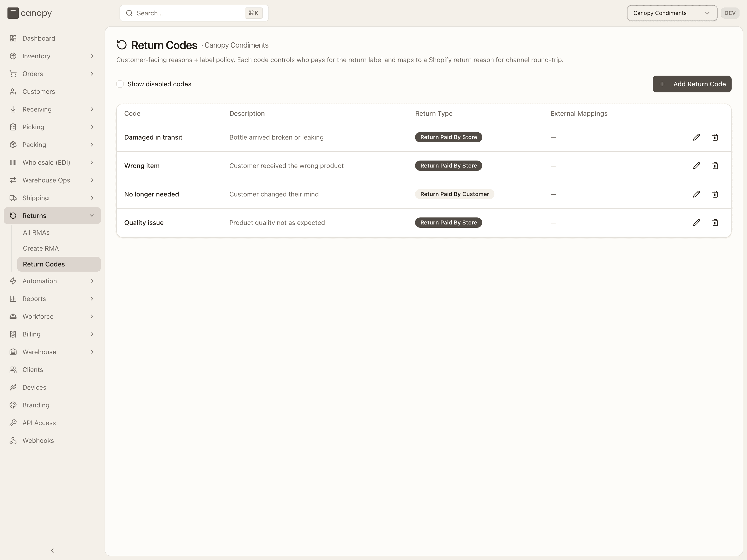Expand the Warehouse Ops chevron
Image resolution: width=747 pixels, height=560 pixels.
pyautogui.click(x=92, y=180)
